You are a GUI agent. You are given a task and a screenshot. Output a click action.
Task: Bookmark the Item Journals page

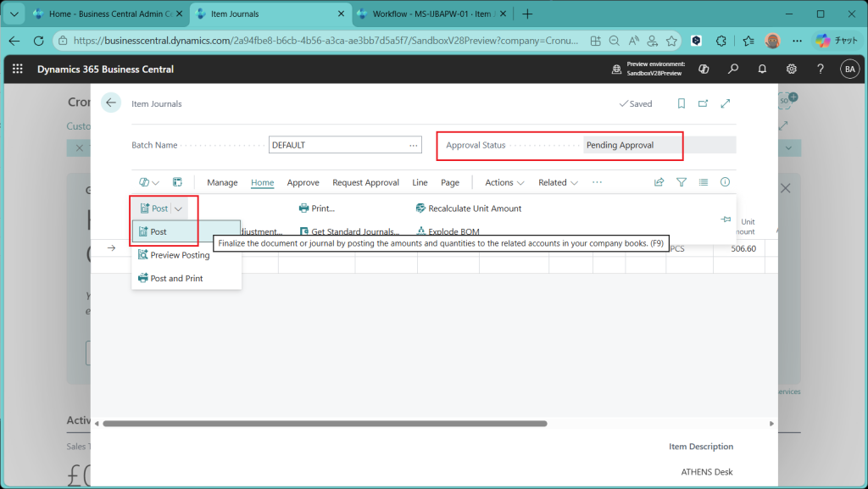click(x=681, y=103)
